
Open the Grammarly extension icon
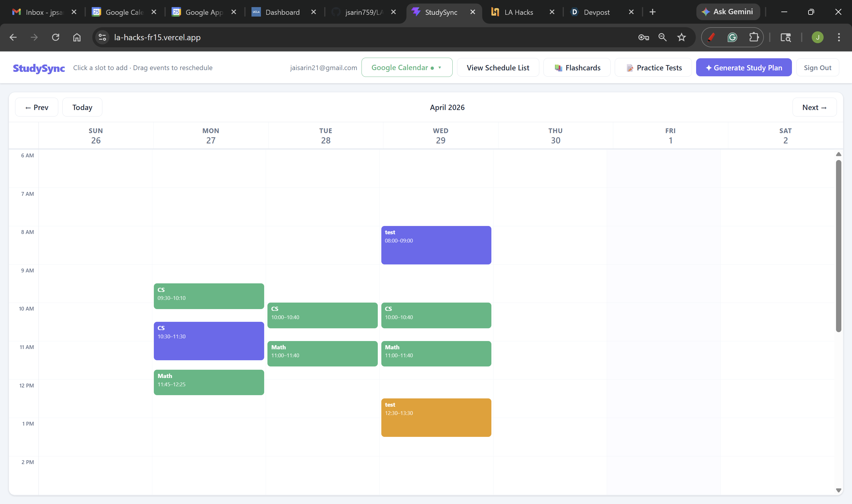click(x=732, y=37)
